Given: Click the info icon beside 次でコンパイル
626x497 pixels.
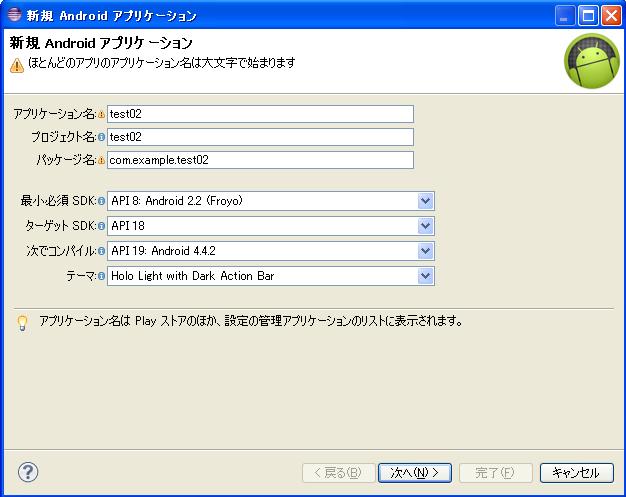Looking at the screenshot, I should pyautogui.click(x=101, y=251).
